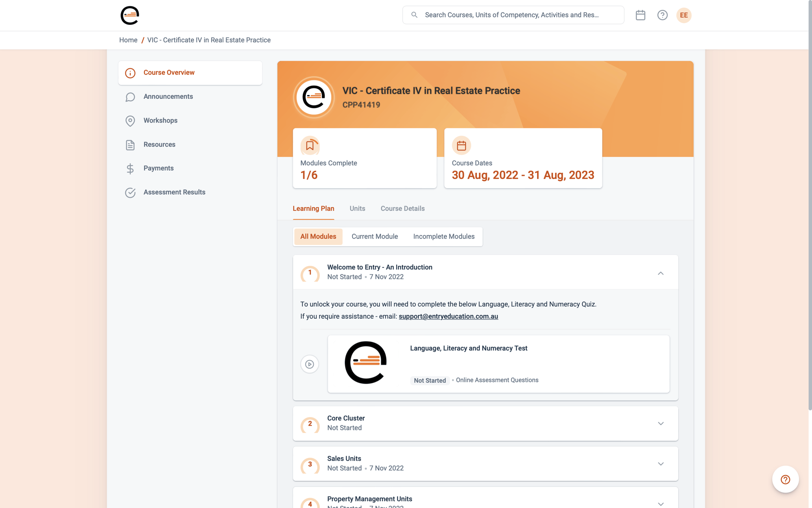Play the Language, Literacy and Numeracy Test
The height and width of the screenshot is (508, 812).
[x=310, y=364]
